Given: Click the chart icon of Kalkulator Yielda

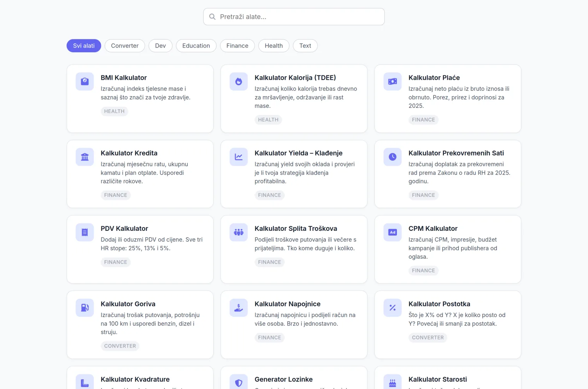Looking at the screenshot, I should 239,157.
